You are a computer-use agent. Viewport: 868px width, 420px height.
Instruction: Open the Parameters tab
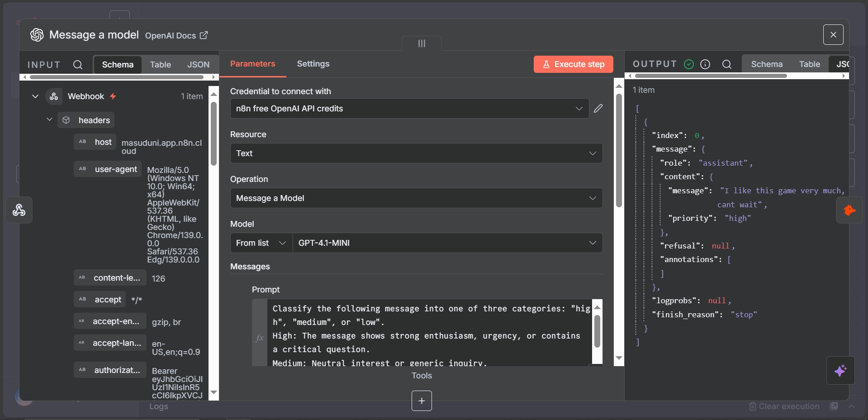point(252,64)
